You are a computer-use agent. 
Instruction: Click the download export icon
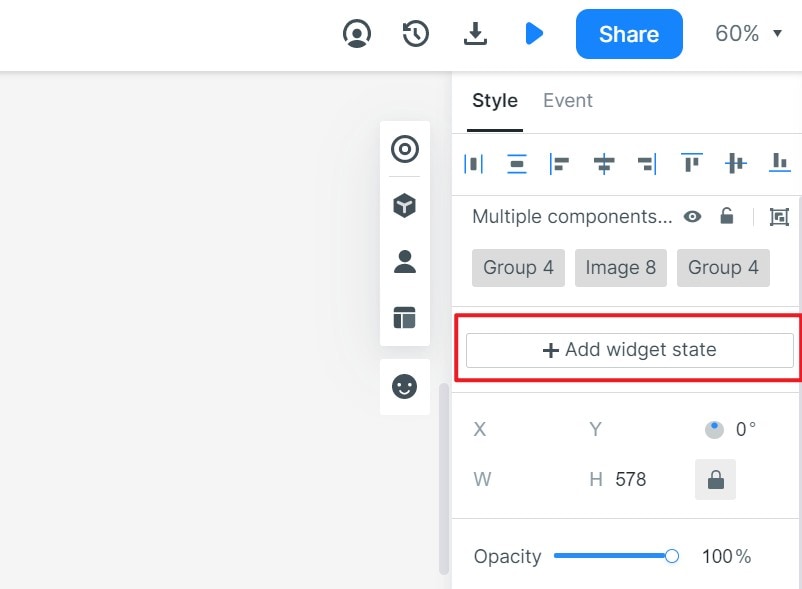[475, 34]
